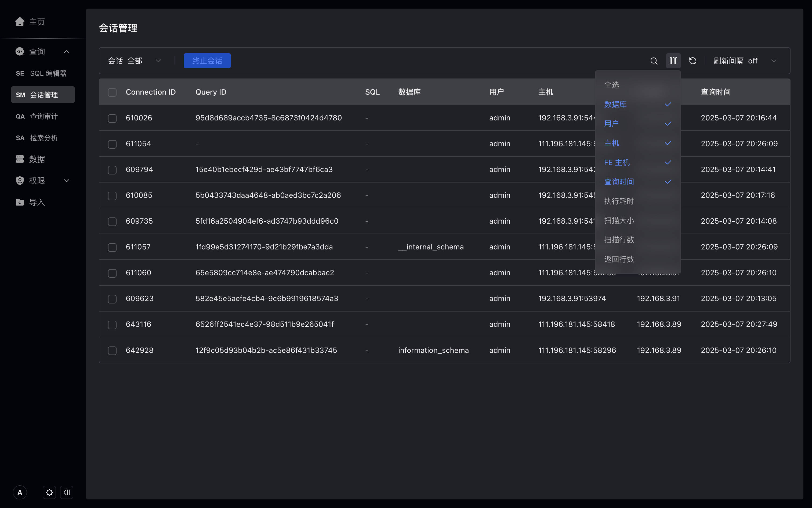Select row with Connection ID 643116
812x508 pixels.
pos(112,325)
